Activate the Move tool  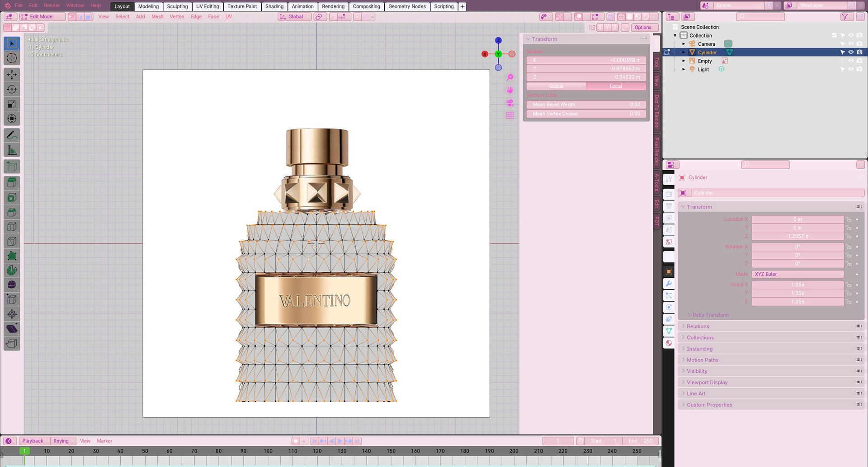[x=12, y=75]
